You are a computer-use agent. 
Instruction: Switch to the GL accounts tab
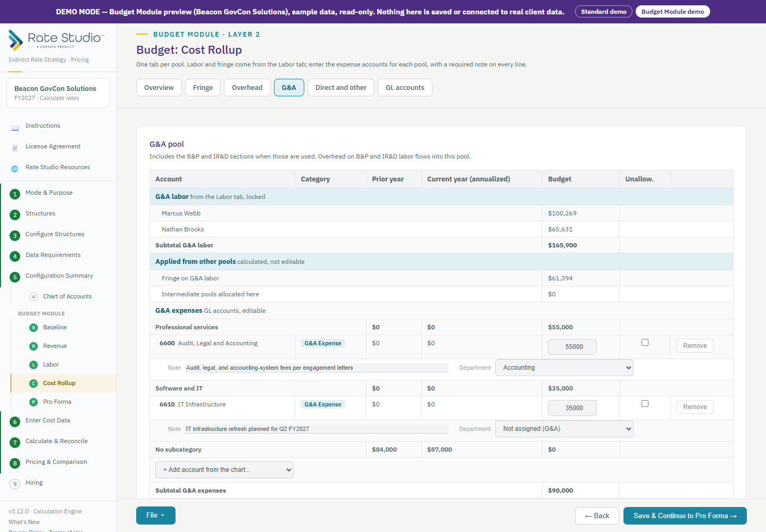tap(405, 88)
